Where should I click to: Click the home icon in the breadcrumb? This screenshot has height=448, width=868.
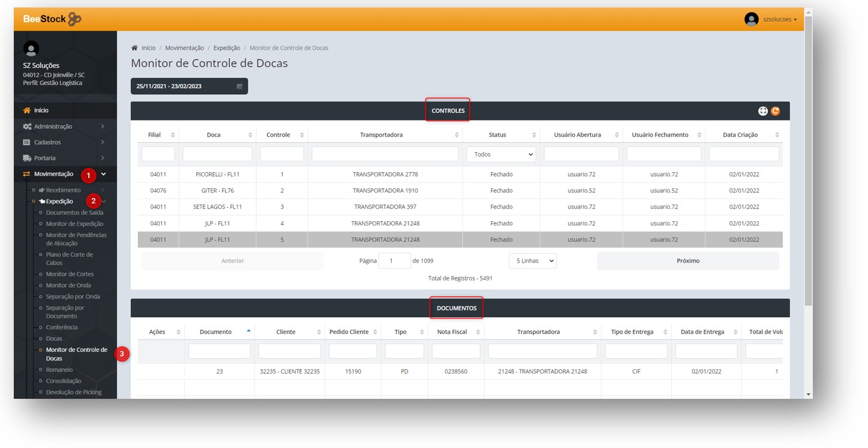[134, 48]
